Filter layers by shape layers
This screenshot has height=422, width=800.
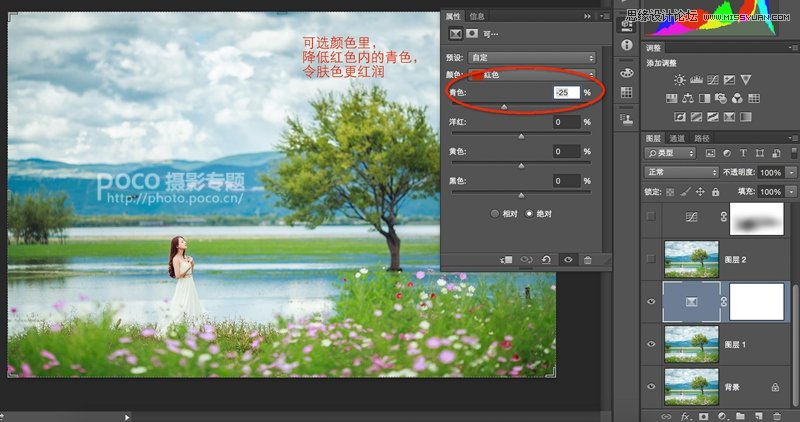pos(760,153)
